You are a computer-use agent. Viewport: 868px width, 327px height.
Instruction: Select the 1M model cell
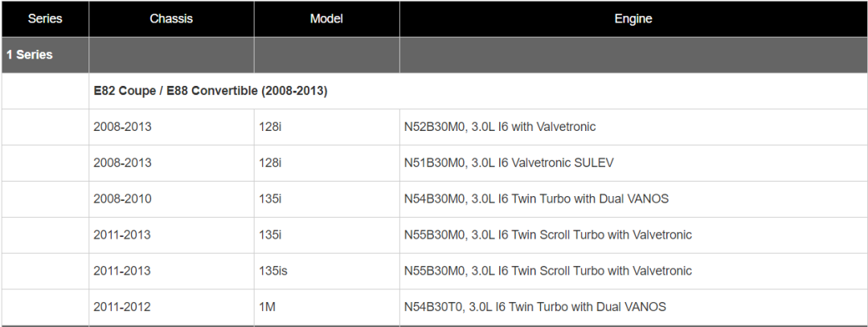click(267, 307)
